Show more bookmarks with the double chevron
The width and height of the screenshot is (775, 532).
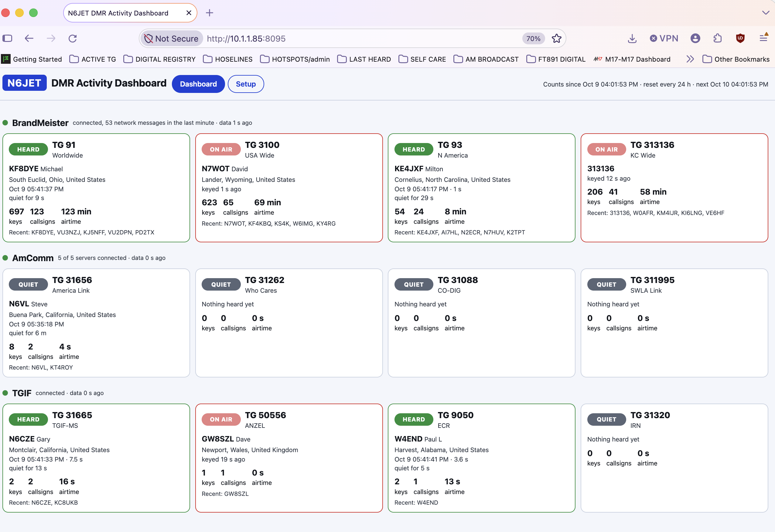[x=690, y=60]
